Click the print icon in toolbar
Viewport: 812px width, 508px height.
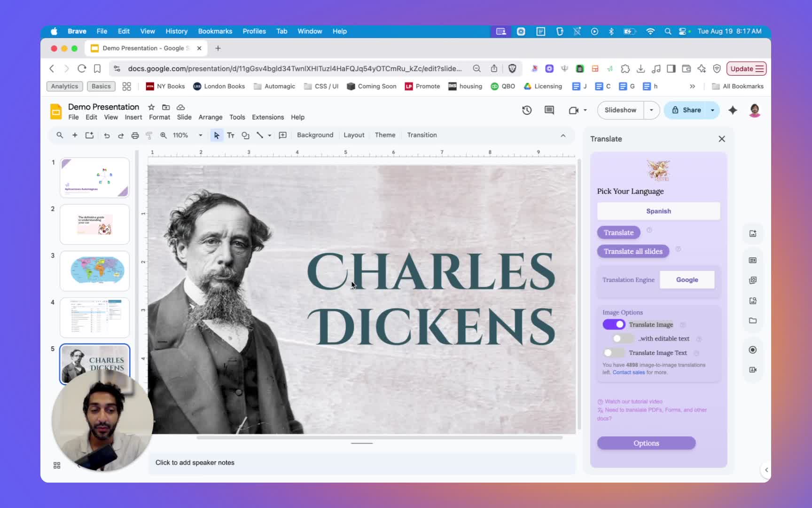point(135,135)
